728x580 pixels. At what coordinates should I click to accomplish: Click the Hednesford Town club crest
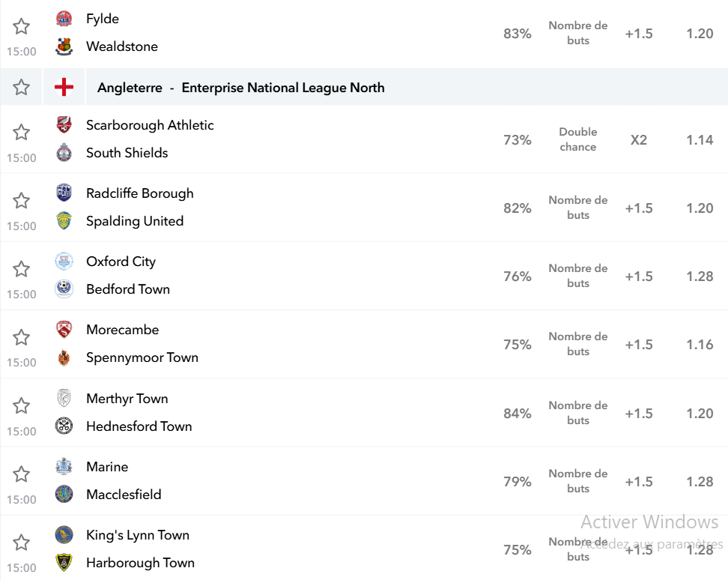click(64, 426)
